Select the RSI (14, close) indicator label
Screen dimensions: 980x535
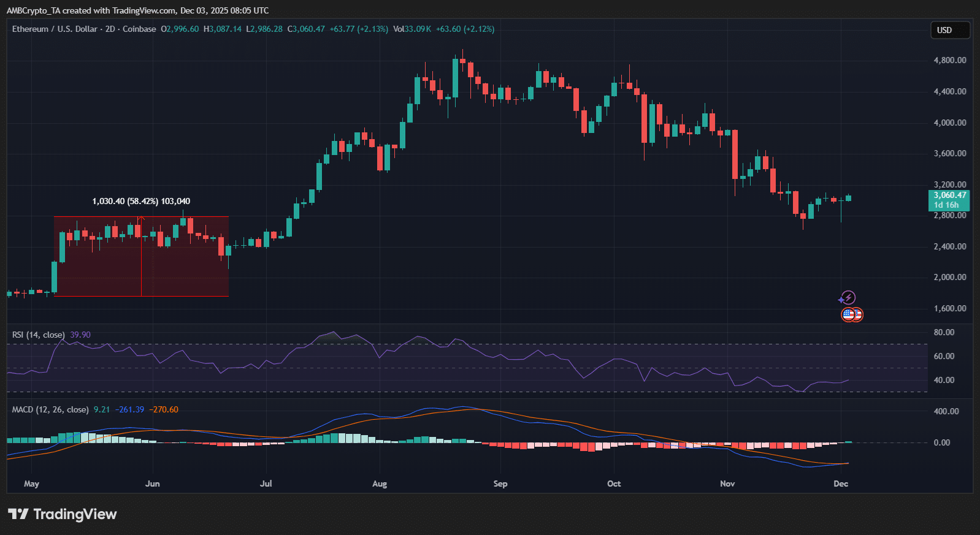[x=38, y=335]
